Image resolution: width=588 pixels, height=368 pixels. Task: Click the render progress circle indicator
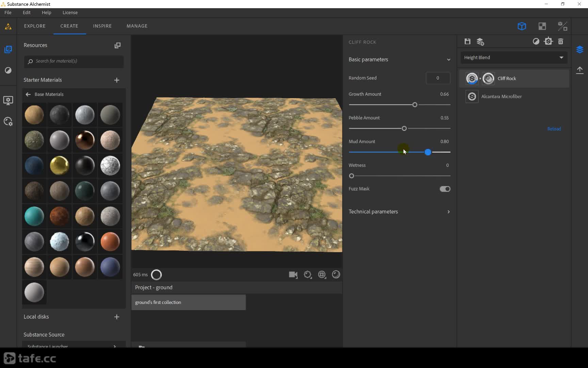coord(157,275)
